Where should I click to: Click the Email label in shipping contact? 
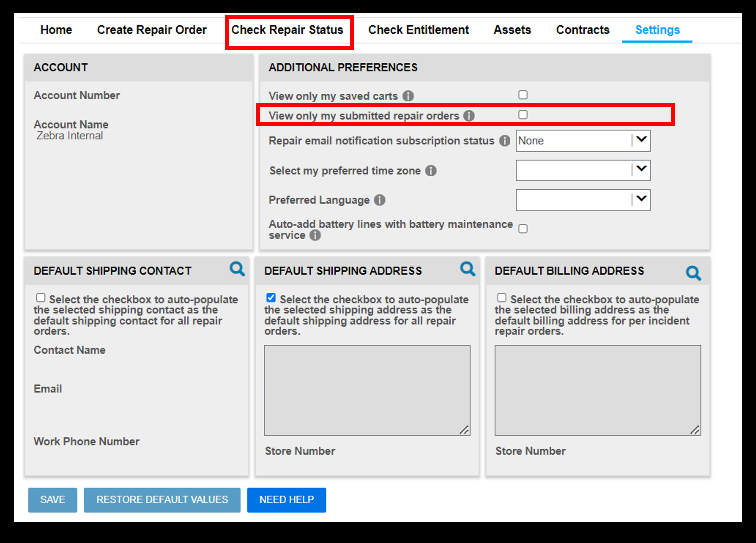tap(48, 389)
